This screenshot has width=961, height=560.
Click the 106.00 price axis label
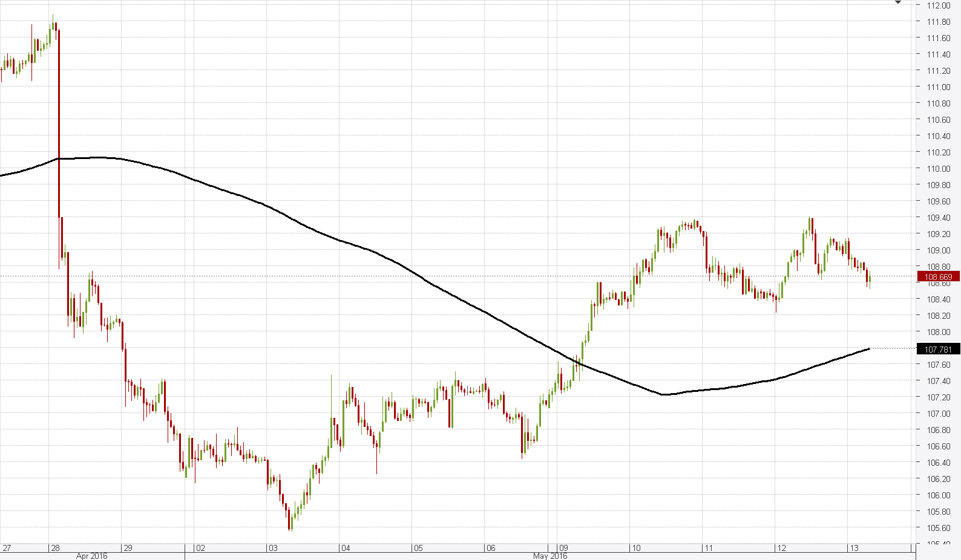coord(938,495)
